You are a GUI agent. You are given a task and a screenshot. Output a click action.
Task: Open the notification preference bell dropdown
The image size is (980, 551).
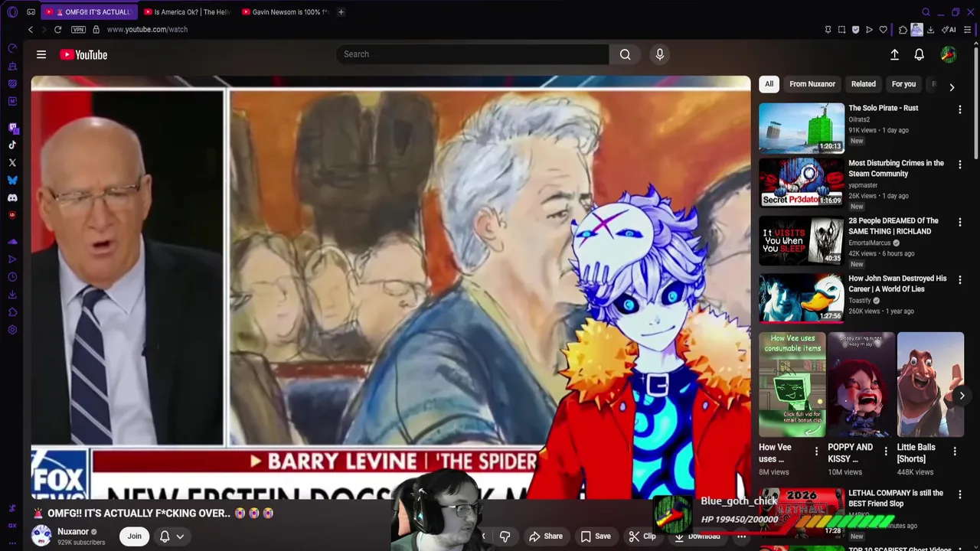coord(171,536)
